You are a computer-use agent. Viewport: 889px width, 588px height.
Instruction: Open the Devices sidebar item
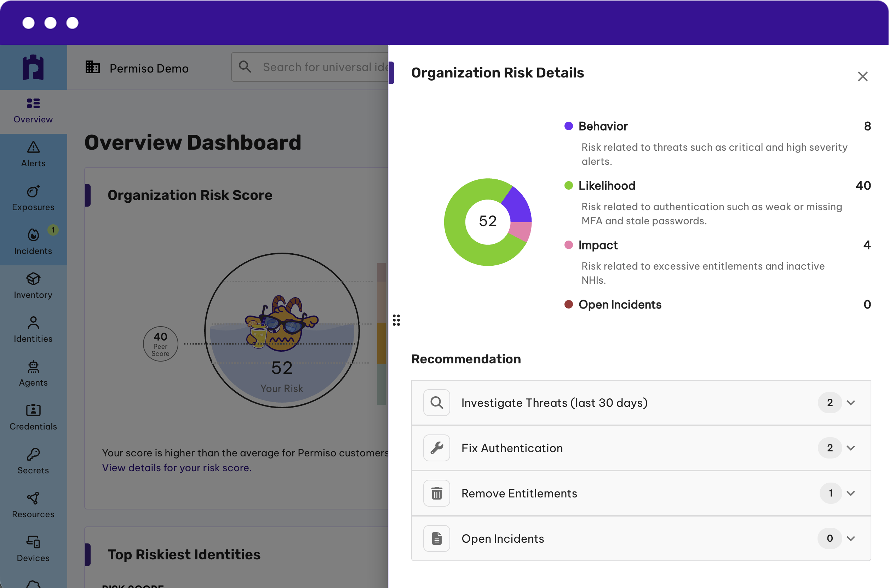pyautogui.click(x=33, y=549)
